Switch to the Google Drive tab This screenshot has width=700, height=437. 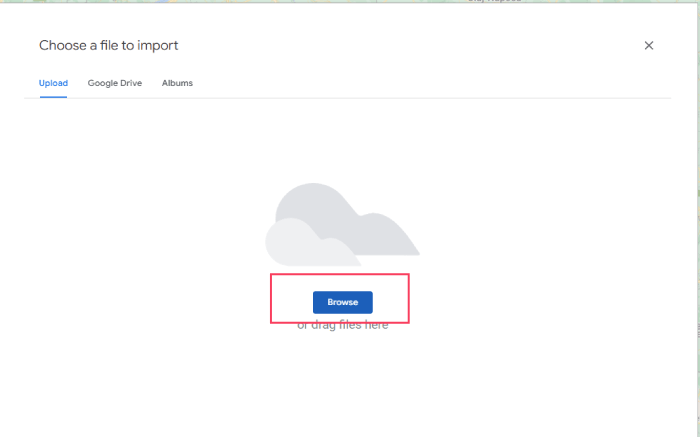pos(114,83)
